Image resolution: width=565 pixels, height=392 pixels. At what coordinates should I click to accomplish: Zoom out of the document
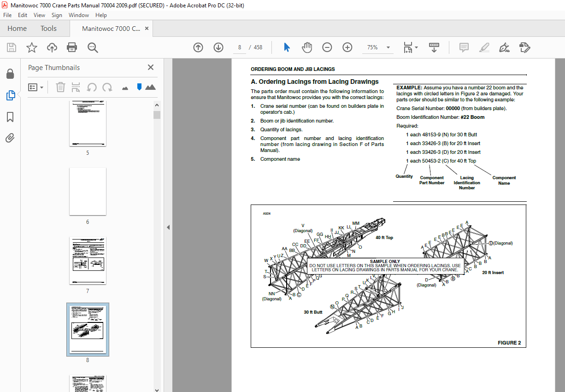click(x=327, y=47)
